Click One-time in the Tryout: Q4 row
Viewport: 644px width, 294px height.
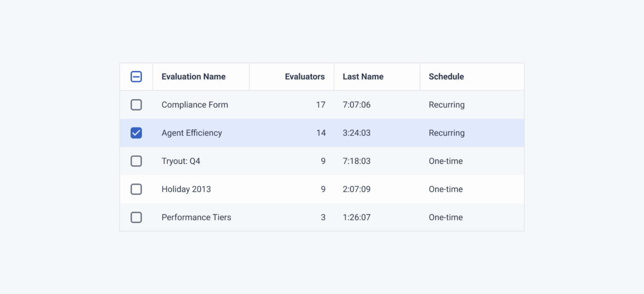click(x=446, y=161)
